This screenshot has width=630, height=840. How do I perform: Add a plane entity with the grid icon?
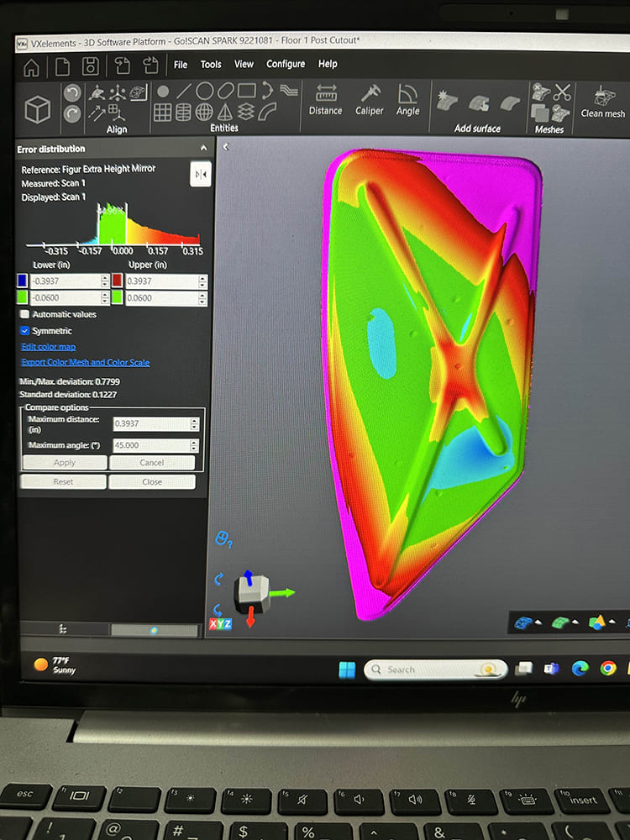[x=163, y=113]
